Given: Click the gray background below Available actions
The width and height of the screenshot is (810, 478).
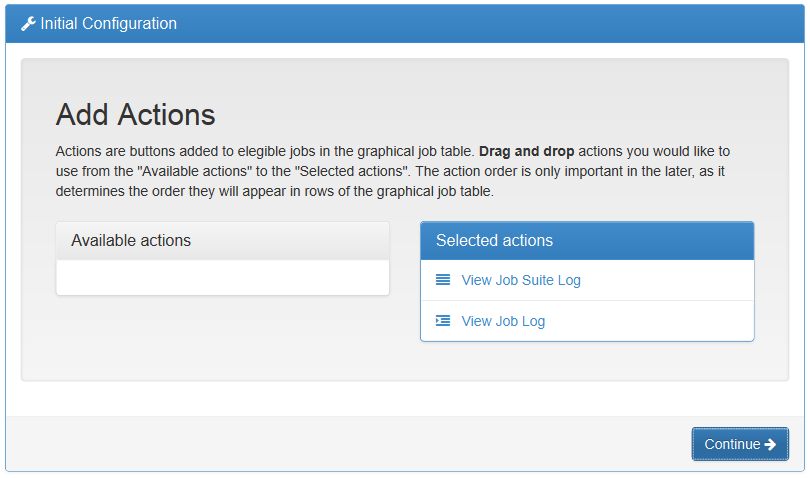Looking at the screenshot, I should [222, 338].
